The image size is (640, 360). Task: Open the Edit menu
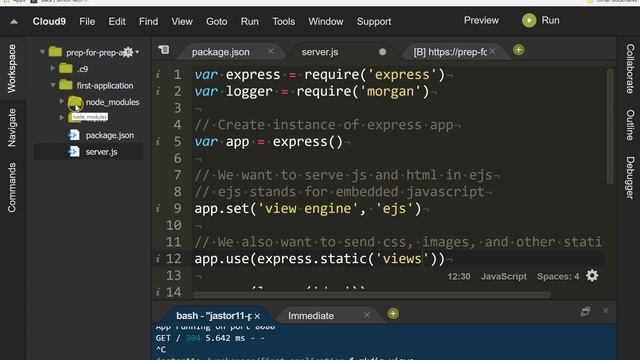point(117,21)
